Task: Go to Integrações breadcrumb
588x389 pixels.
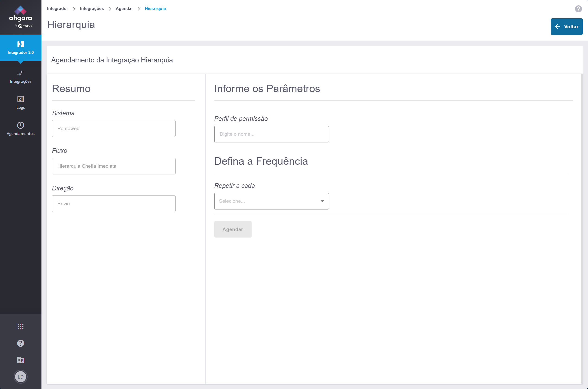Action: pyautogui.click(x=92, y=9)
